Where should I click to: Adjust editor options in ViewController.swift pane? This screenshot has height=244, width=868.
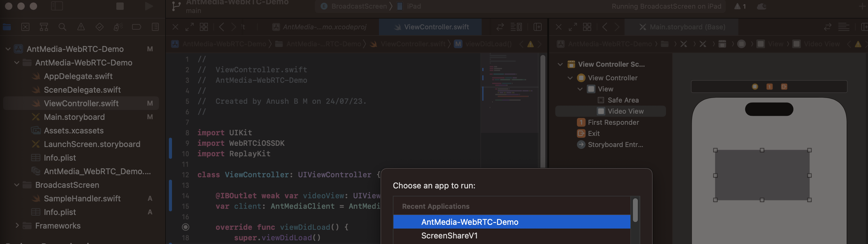pyautogui.click(x=516, y=27)
